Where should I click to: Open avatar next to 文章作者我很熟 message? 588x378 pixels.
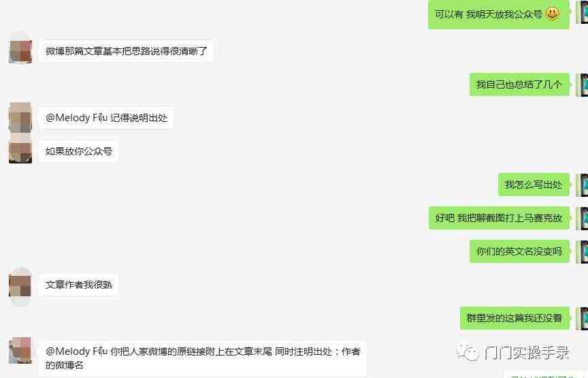tap(20, 285)
